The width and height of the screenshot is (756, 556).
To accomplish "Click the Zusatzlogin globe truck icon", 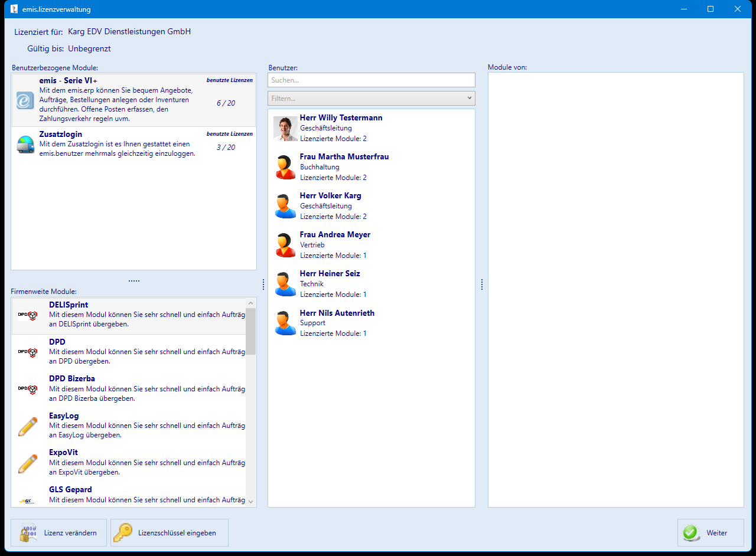I will coord(25,145).
